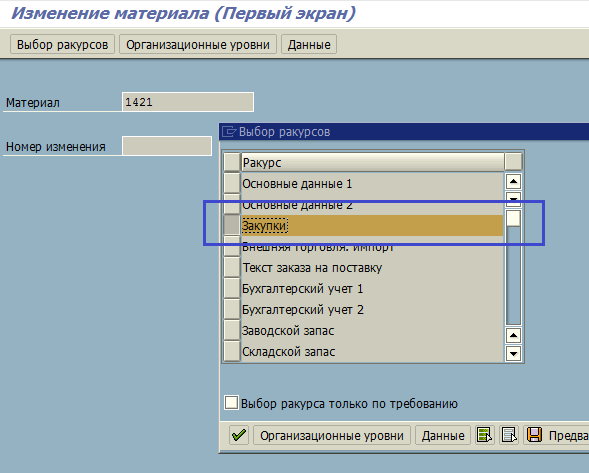
Task: Click the Номер изменения input field
Action: click(167, 146)
